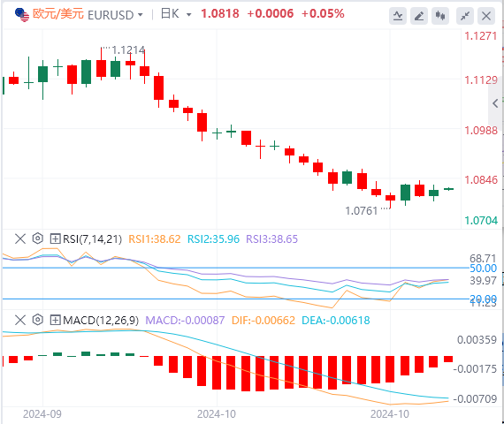
Task: Switch chart type via candlestick icon
Action: pos(440,16)
